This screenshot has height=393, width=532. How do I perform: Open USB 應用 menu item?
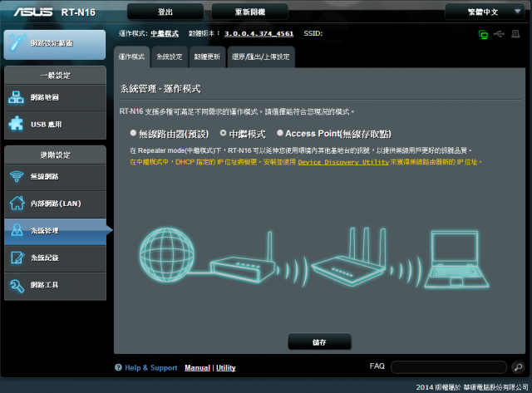[55, 125]
